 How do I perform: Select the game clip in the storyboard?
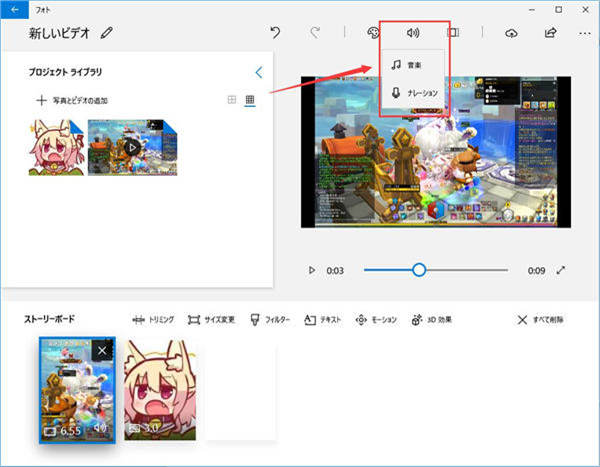pyautogui.click(x=77, y=390)
